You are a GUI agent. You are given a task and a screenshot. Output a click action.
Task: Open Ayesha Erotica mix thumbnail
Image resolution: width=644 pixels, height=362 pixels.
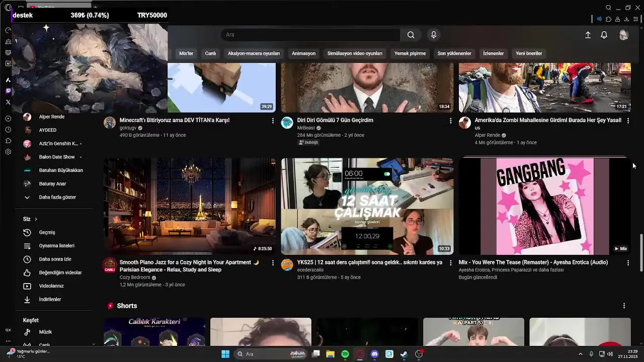tap(545, 206)
